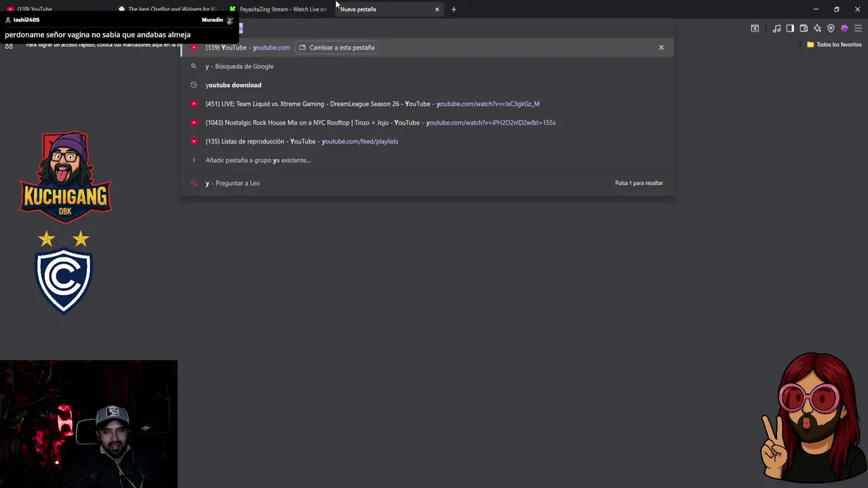Select the y - Búsqueda de Google suggestion

point(427,66)
